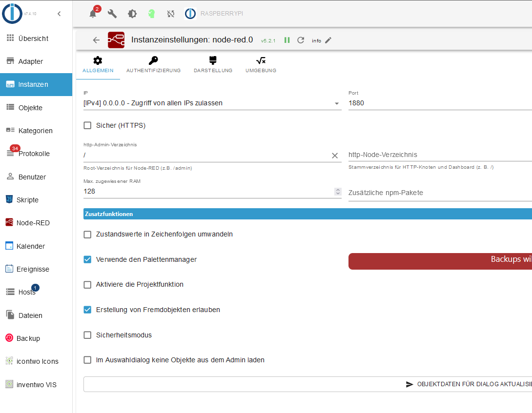Click the http-Node-Verzeichnis input field
This screenshot has width=532, height=413.
(x=440, y=155)
